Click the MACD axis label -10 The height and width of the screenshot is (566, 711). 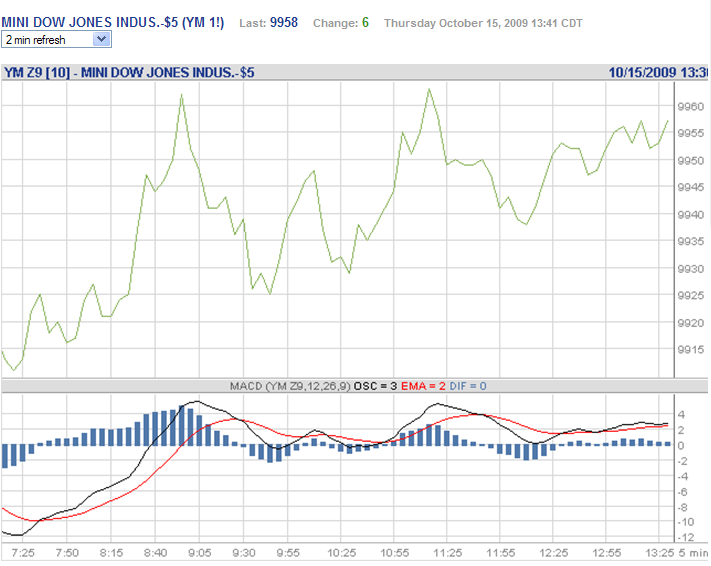(x=685, y=522)
